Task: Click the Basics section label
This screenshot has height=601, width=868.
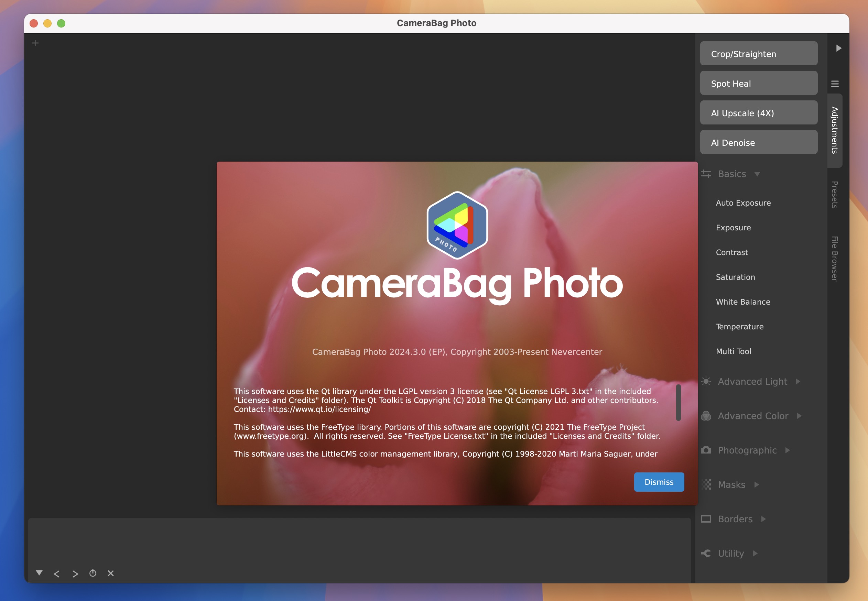Action: (732, 174)
